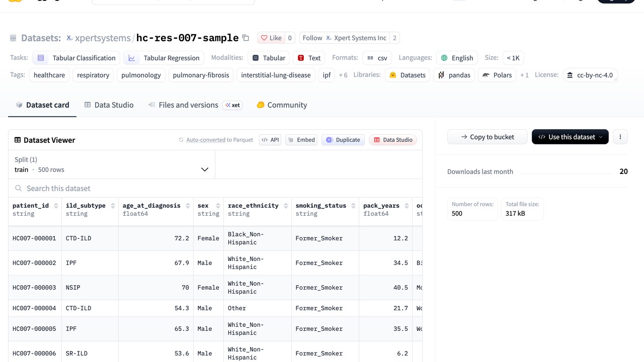Screen dimensions: 644x362
Task: Sort by the patient_id column arrows
Action: pos(55,206)
